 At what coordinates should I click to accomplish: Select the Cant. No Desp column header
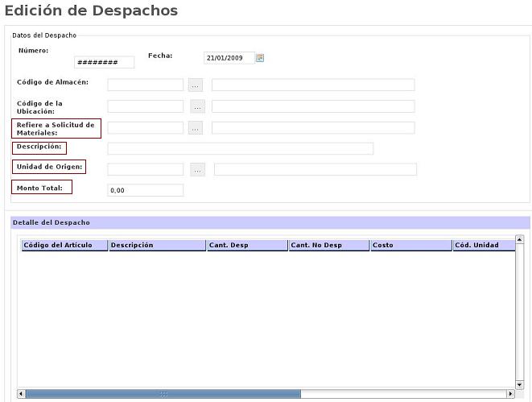click(328, 245)
